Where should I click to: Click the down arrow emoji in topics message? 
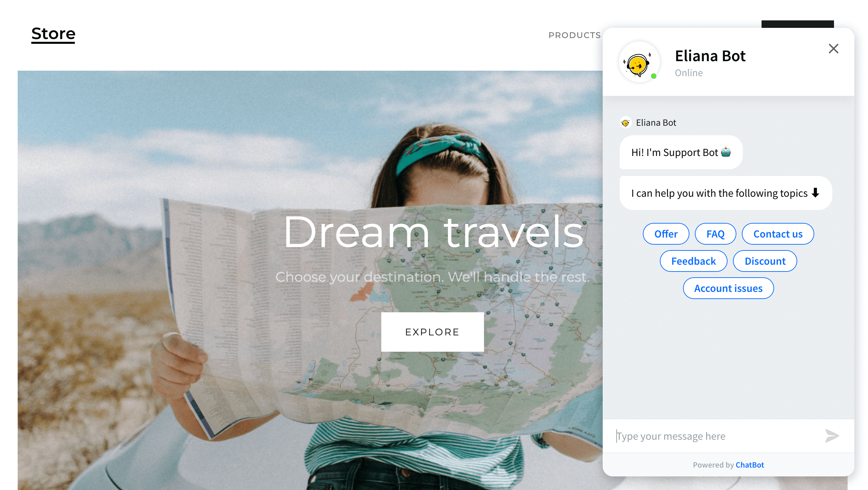[x=815, y=193]
